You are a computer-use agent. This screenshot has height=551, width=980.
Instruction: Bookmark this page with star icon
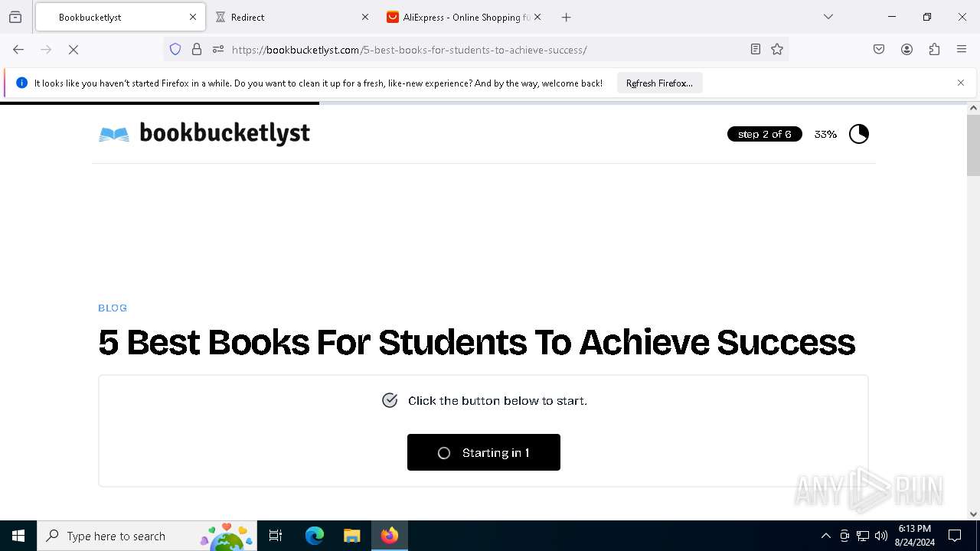[x=777, y=50]
